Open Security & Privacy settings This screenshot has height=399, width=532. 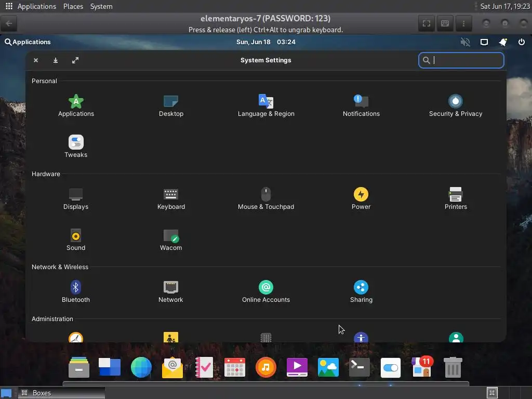pyautogui.click(x=456, y=106)
